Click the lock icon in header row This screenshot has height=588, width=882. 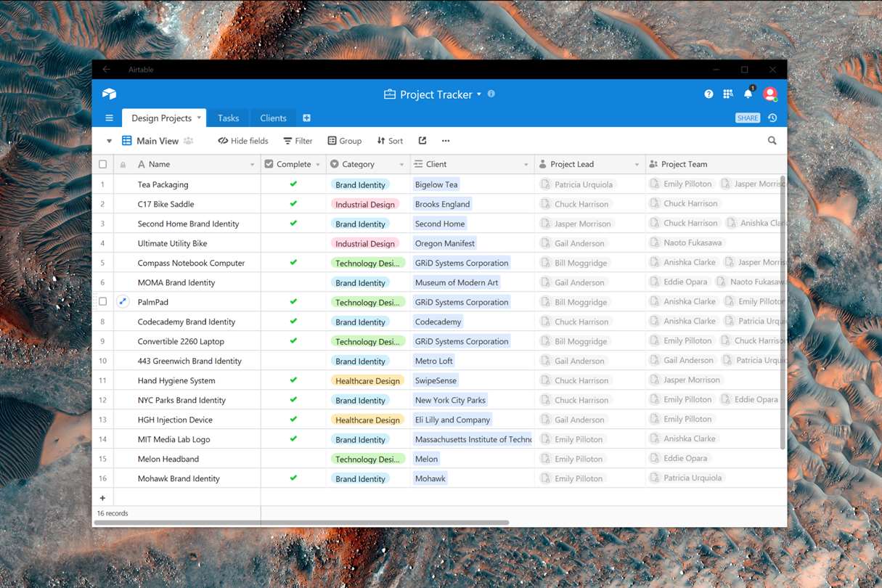123,165
